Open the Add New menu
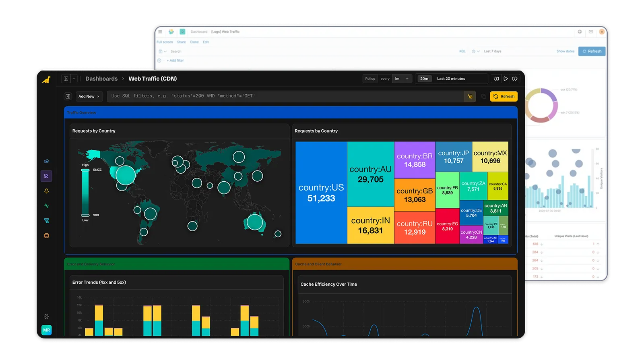Screen dimensions: 644x361 (89, 96)
